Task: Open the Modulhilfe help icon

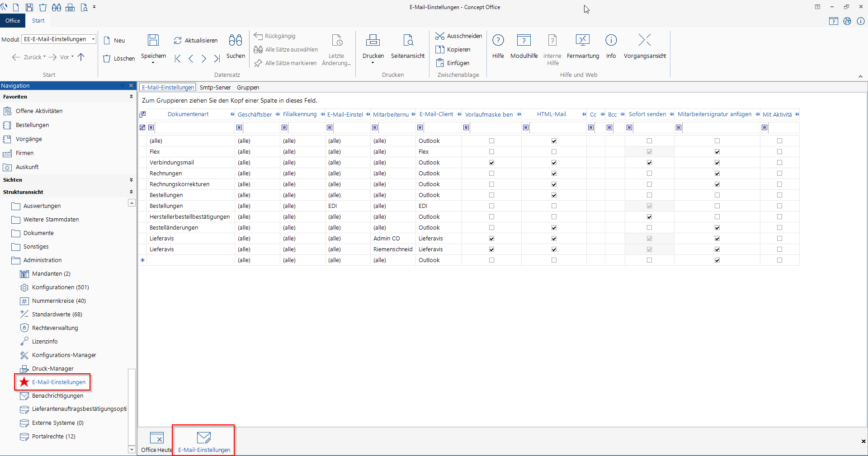Action: pyautogui.click(x=524, y=40)
